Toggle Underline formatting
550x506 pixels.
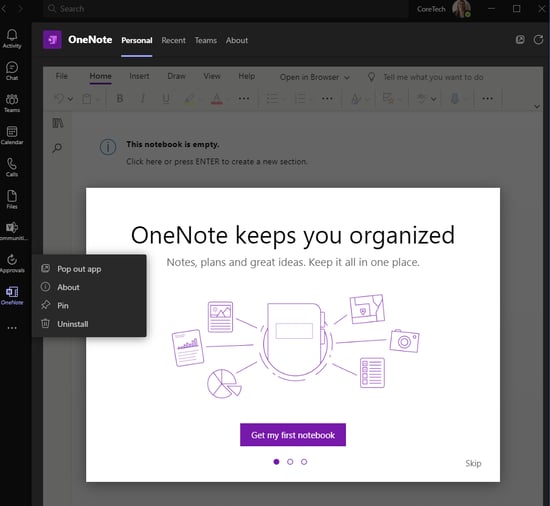pyautogui.click(x=166, y=99)
